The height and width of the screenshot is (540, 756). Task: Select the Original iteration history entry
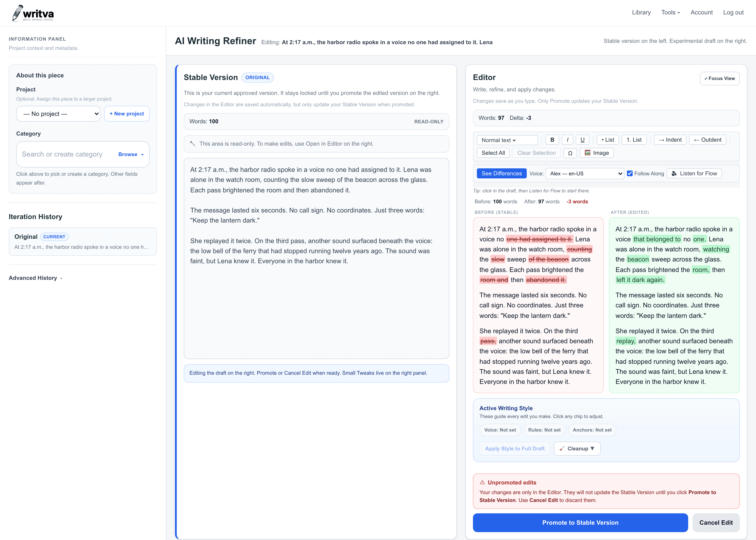[x=82, y=241]
